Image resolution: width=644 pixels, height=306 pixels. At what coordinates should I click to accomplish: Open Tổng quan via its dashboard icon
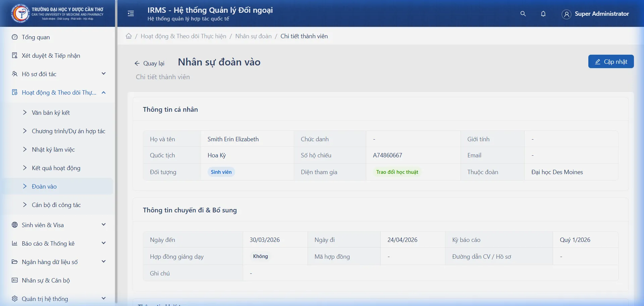coord(14,37)
